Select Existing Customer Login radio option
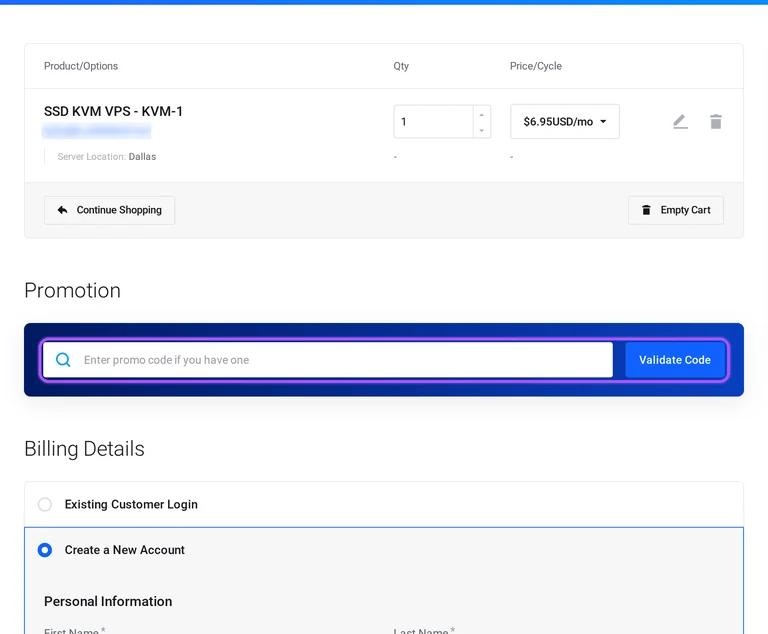This screenshot has width=768, height=634. pos(45,504)
